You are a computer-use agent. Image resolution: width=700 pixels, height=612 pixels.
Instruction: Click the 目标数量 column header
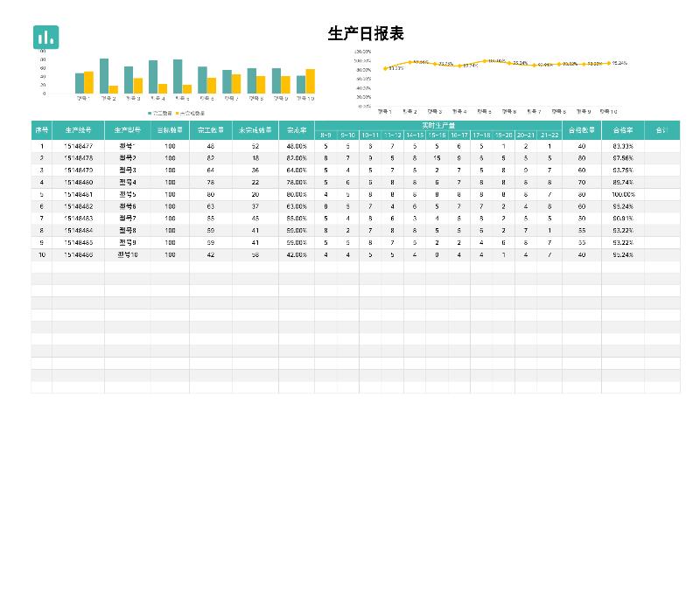tap(170, 130)
